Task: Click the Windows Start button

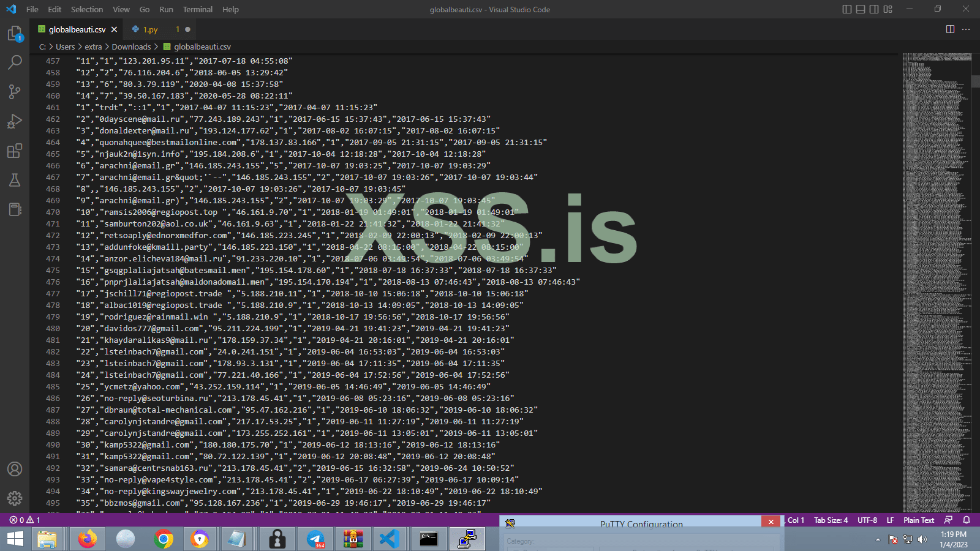Action: coord(15,539)
